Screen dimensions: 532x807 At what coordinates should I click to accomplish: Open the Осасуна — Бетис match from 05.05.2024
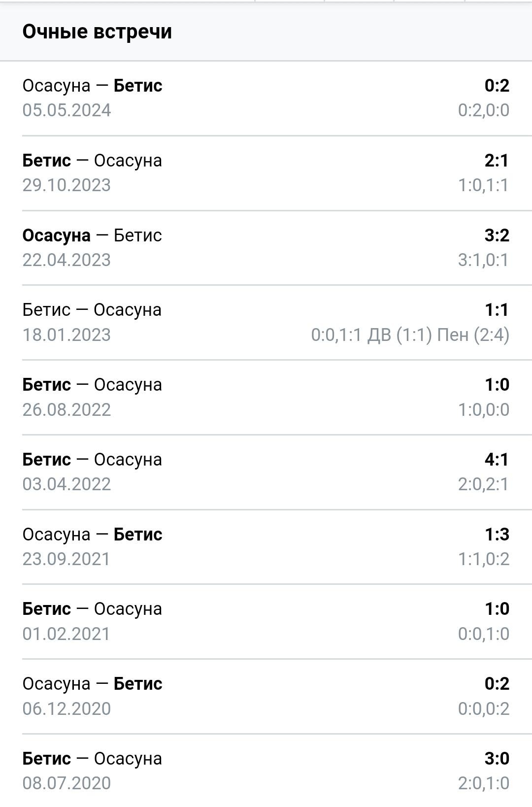pos(266,98)
